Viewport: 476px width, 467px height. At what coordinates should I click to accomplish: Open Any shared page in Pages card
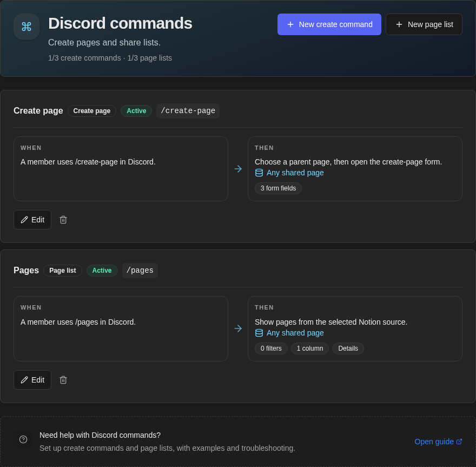(295, 333)
